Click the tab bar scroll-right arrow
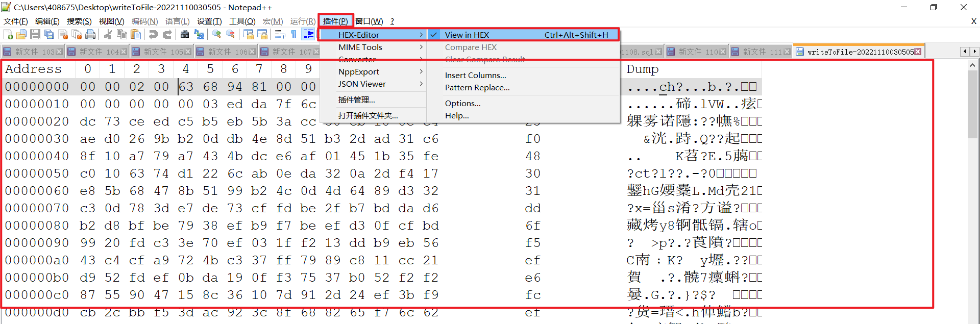980x324 pixels. tap(974, 52)
